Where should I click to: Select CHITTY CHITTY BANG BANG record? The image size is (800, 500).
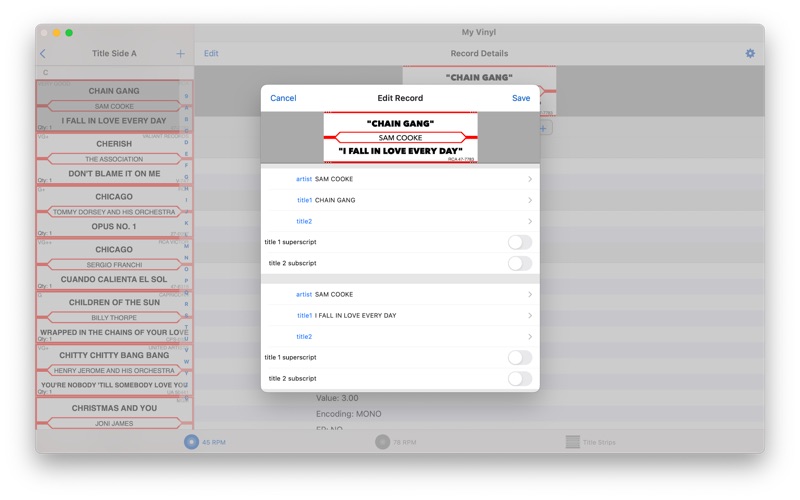114,370
